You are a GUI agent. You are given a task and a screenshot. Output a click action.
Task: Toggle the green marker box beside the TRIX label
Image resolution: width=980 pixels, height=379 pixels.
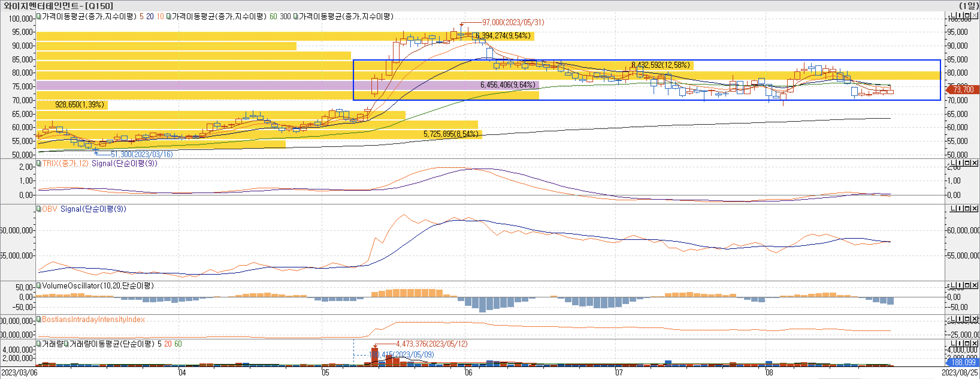point(39,163)
